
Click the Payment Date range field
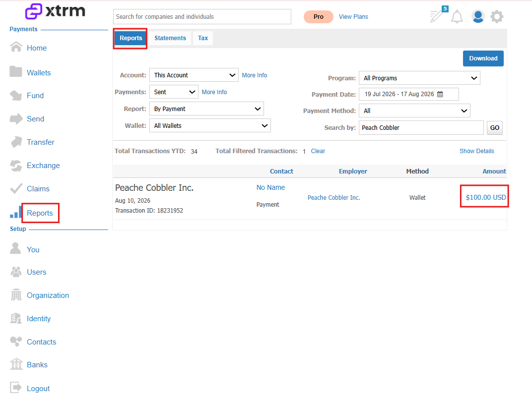point(408,94)
